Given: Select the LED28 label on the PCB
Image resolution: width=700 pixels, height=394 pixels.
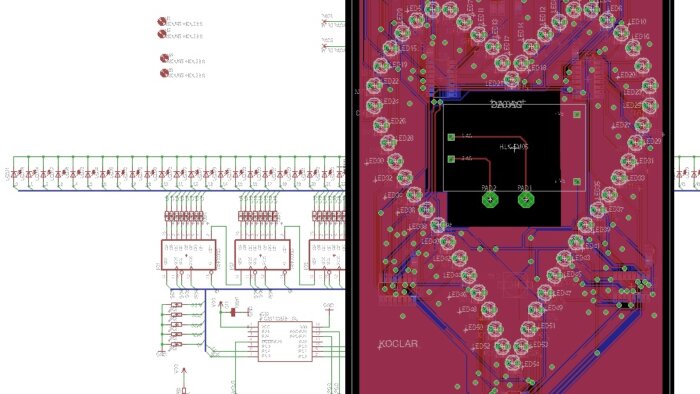Looking at the screenshot, I should click(x=404, y=138).
